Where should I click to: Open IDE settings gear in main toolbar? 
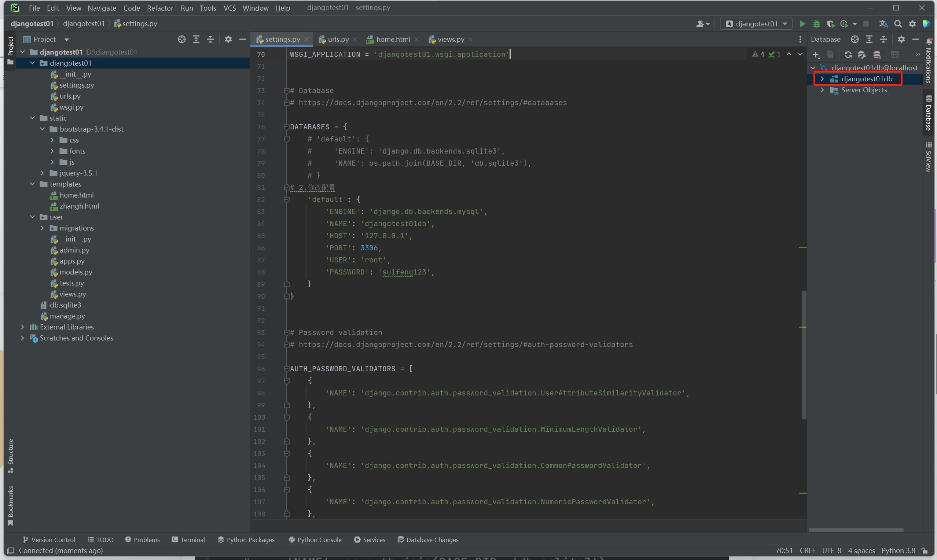pyautogui.click(x=912, y=24)
